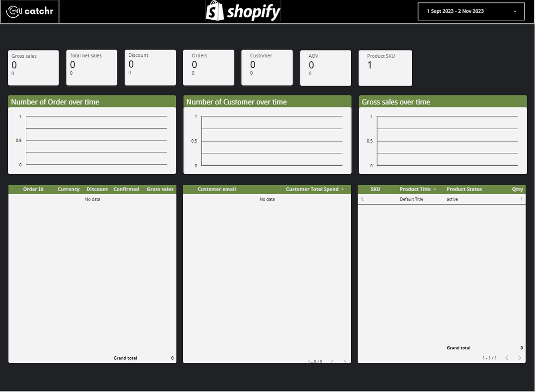Click the Product Status column header
This screenshot has width=535, height=392.
pyautogui.click(x=464, y=189)
